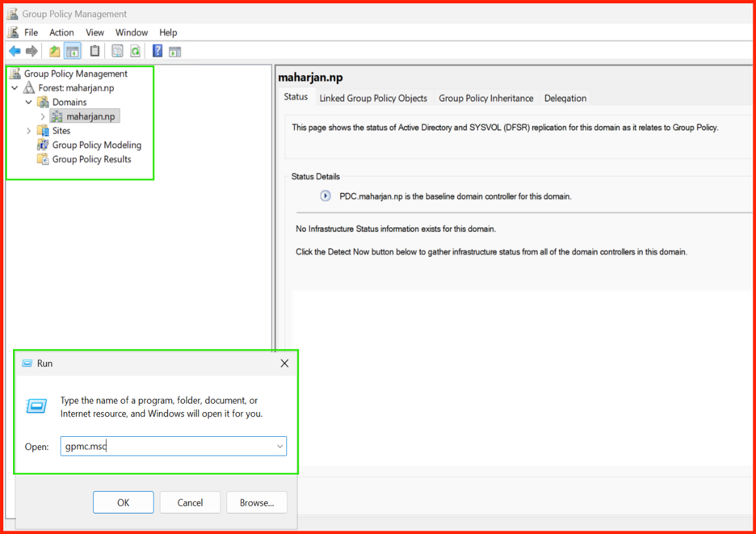Image resolution: width=756 pixels, height=534 pixels.
Task: Switch to the Delegation tab
Action: tap(565, 98)
